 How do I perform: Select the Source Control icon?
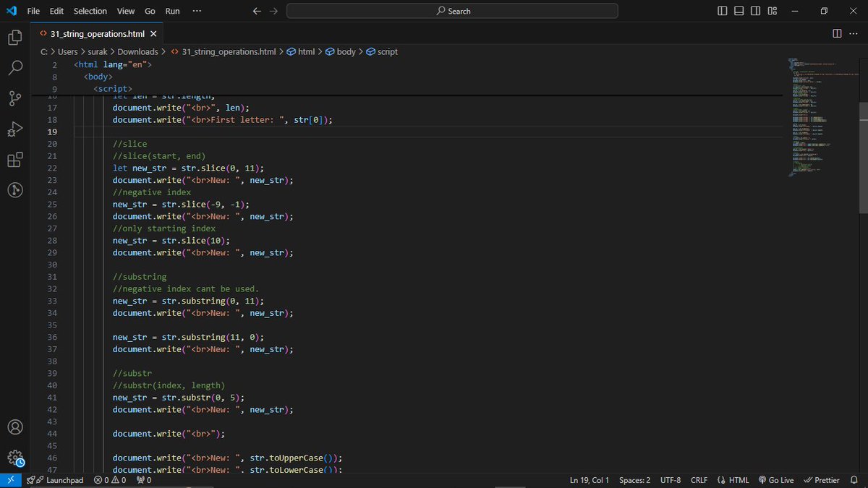point(15,98)
